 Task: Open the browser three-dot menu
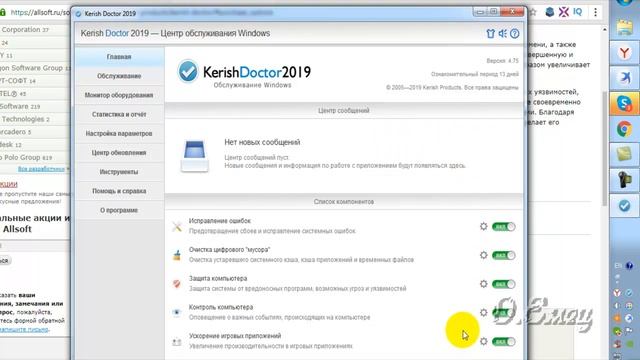pyautogui.click(x=596, y=12)
